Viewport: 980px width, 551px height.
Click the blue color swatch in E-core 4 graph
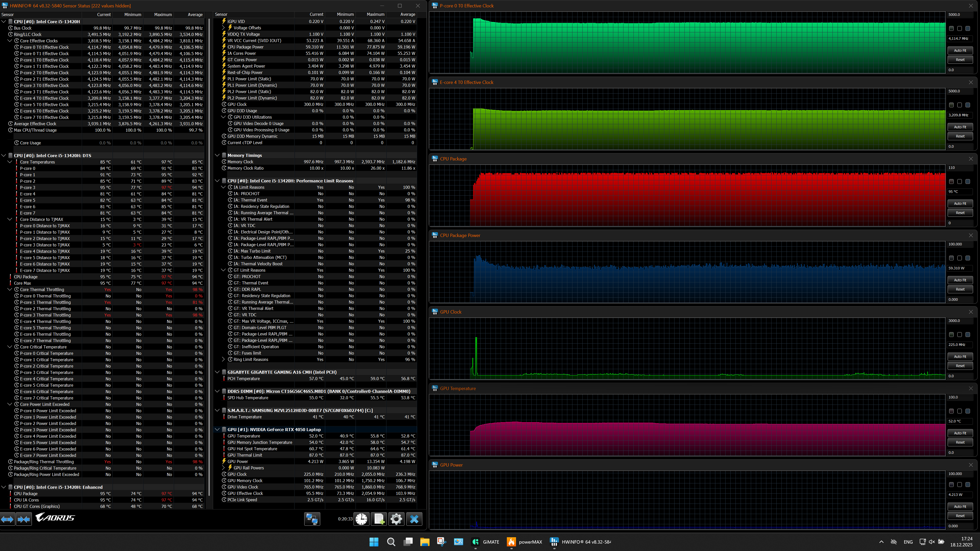(x=968, y=105)
